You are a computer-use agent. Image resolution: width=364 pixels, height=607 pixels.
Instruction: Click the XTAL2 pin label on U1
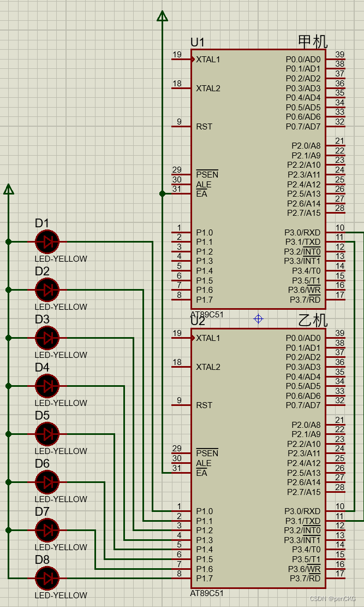pos(208,89)
